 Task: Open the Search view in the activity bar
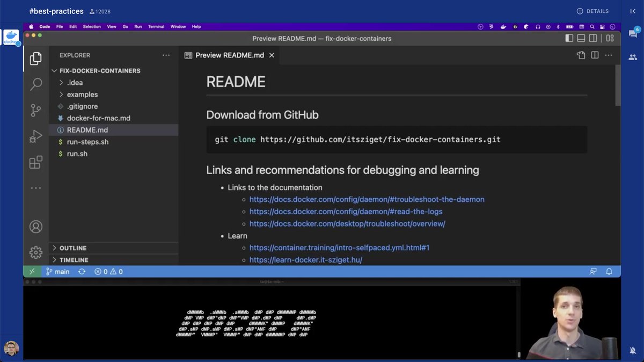[x=36, y=84]
